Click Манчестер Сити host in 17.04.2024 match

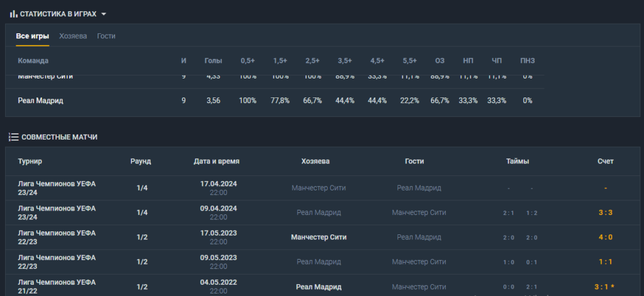point(319,188)
